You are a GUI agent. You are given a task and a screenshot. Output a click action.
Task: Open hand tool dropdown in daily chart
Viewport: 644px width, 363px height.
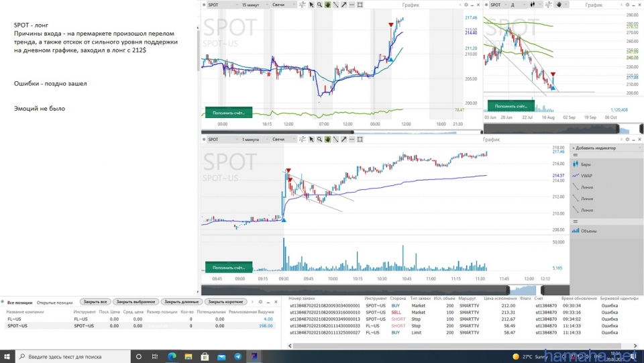pyautogui.click(x=561, y=5)
